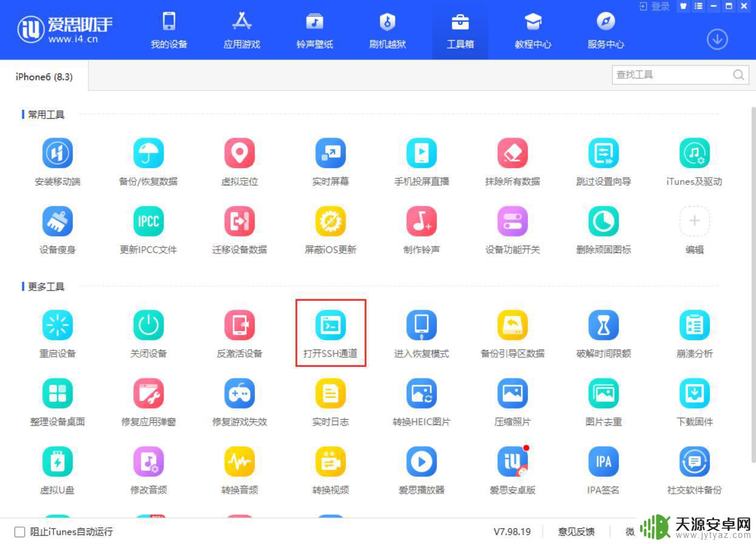
Task: Switch to 应用游戏 tab
Action: tap(242, 30)
